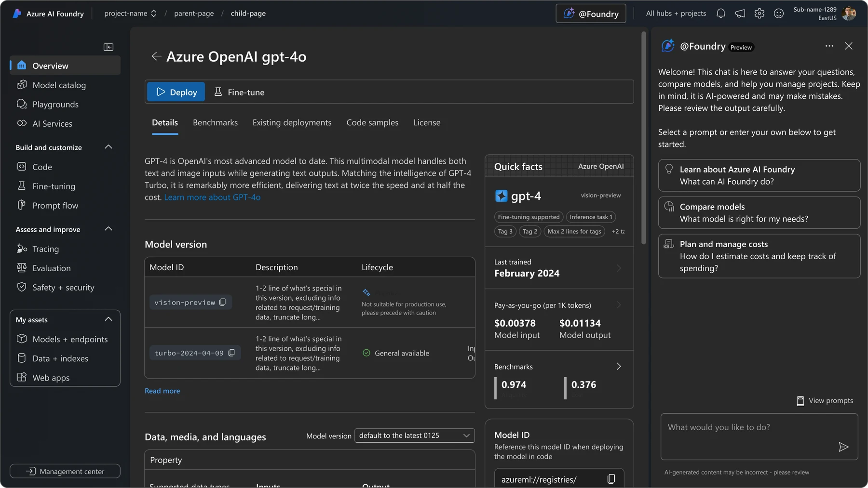The width and height of the screenshot is (868, 488).
Task: Click the smiley feedback icon
Action: click(779, 13)
